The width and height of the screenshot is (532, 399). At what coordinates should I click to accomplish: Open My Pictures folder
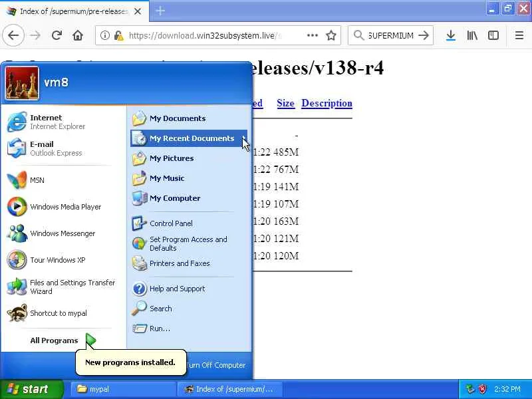[x=189, y=158]
